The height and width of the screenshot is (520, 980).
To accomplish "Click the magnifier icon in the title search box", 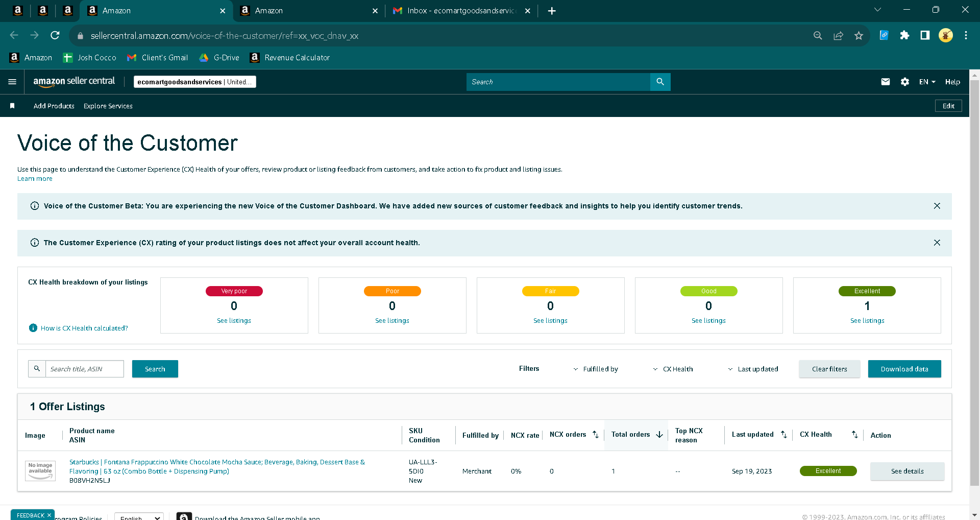I will (x=37, y=369).
